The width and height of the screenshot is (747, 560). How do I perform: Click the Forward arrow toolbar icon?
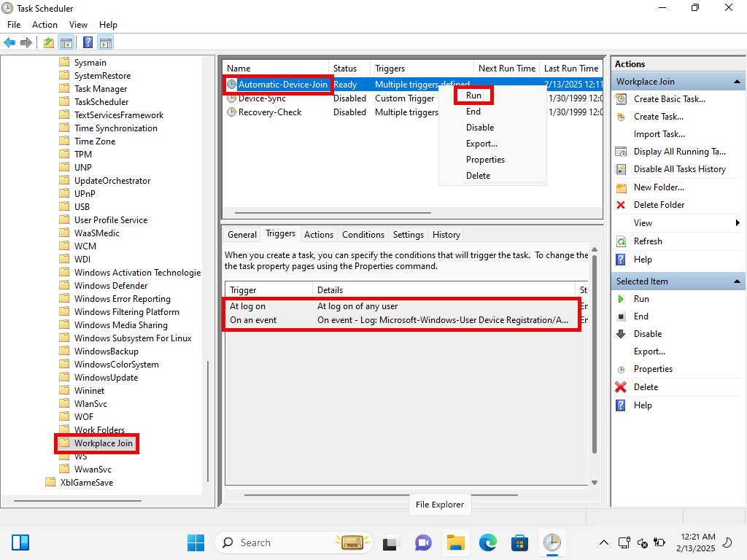26,43
